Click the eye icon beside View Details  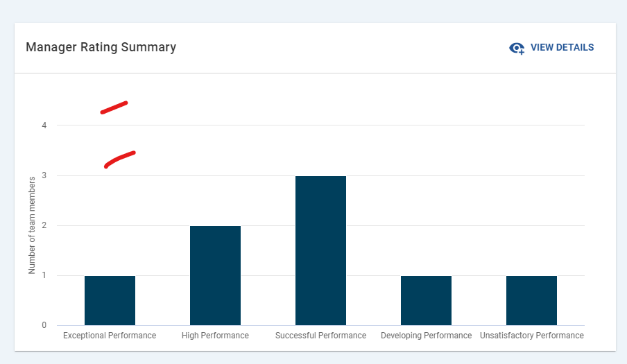[x=517, y=48]
